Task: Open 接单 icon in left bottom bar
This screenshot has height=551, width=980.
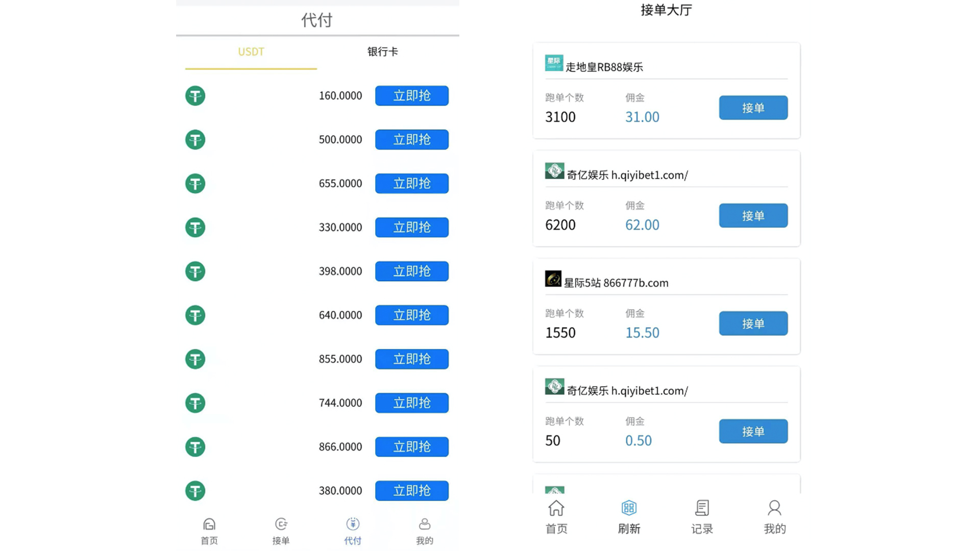Action: [281, 524]
